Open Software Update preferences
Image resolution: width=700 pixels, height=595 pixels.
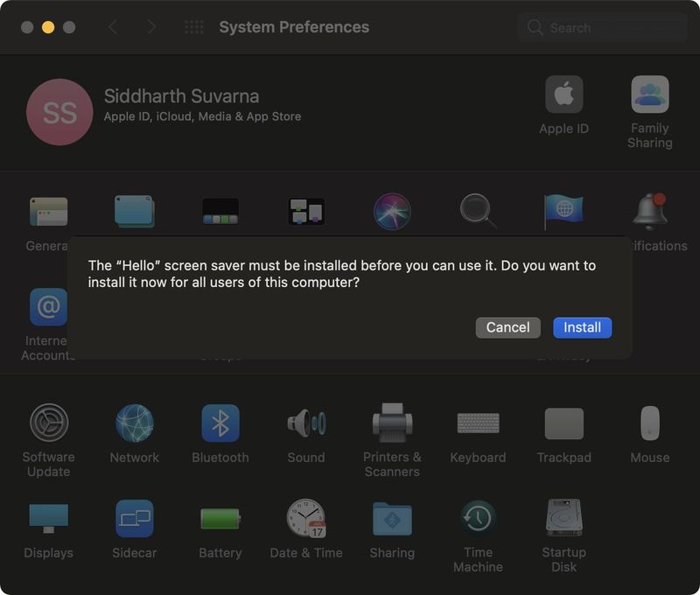(49, 423)
